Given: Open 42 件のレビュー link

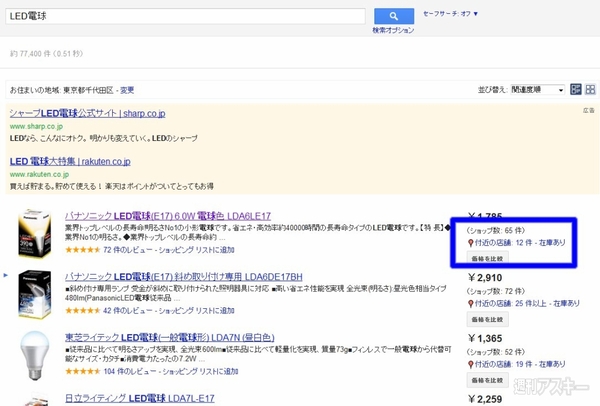Looking at the screenshot, I should [x=128, y=311].
